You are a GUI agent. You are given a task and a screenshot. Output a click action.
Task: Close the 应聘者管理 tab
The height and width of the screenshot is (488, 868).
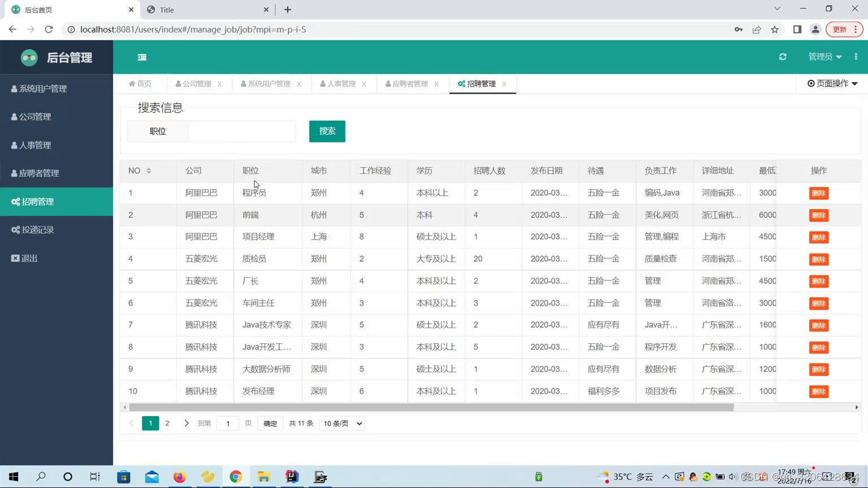(436, 84)
